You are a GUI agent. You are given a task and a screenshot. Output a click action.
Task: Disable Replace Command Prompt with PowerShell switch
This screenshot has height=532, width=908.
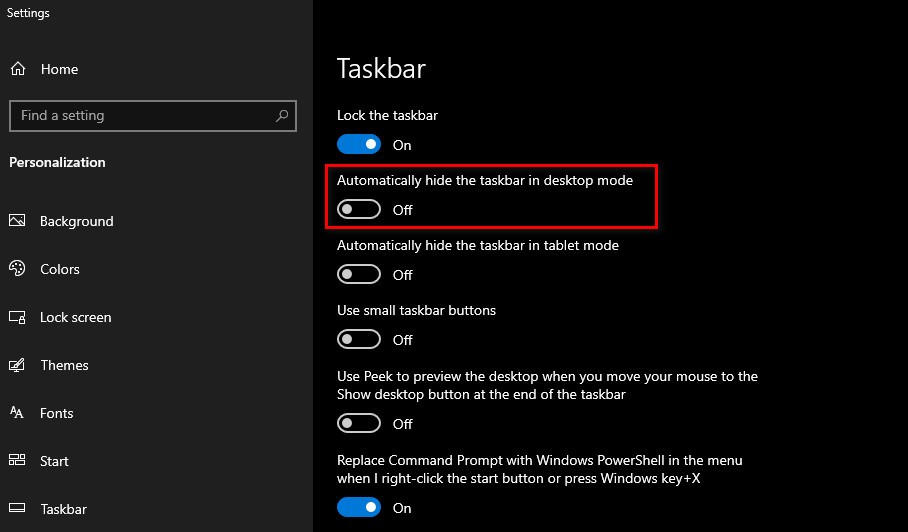point(359,507)
